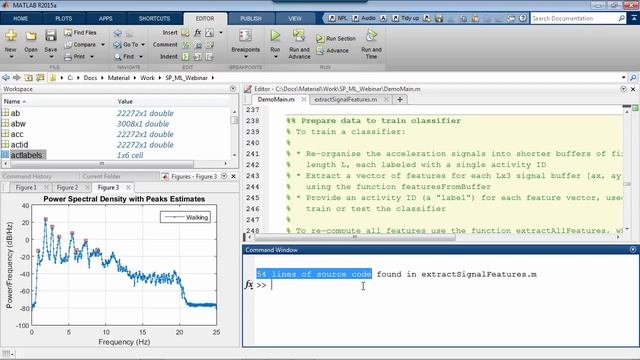Image resolution: width=640 pixels, height=360 pixels.
Task: Click the browse for folder icon
Action: [x=40, y=78]
